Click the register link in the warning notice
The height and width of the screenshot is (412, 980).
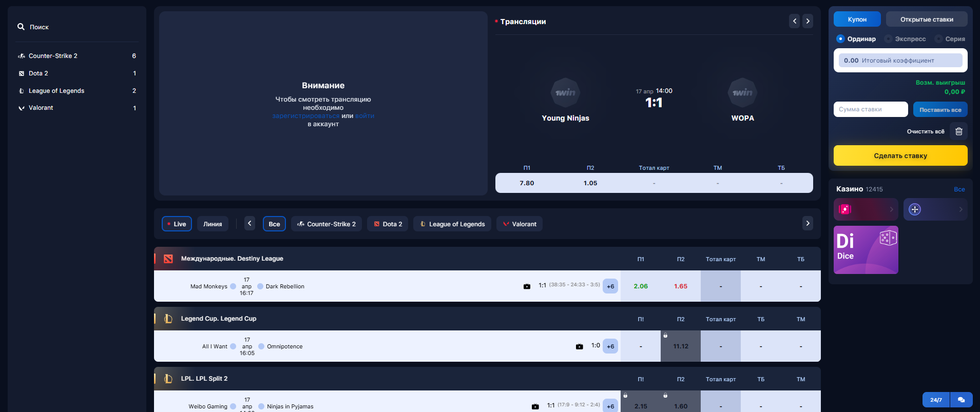tap(305, 116)
